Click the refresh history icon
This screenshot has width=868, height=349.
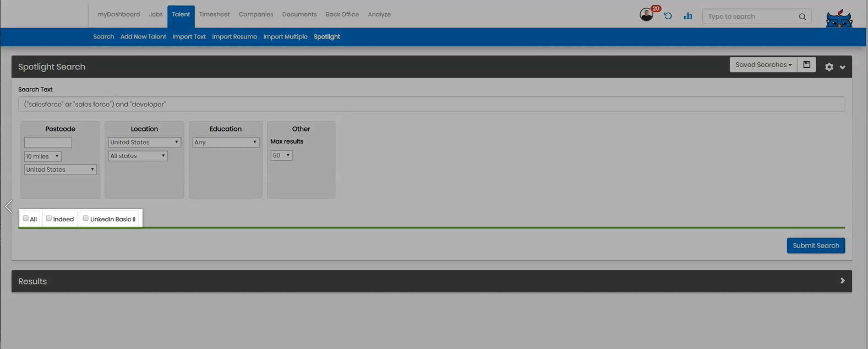(x=668, y=16)
